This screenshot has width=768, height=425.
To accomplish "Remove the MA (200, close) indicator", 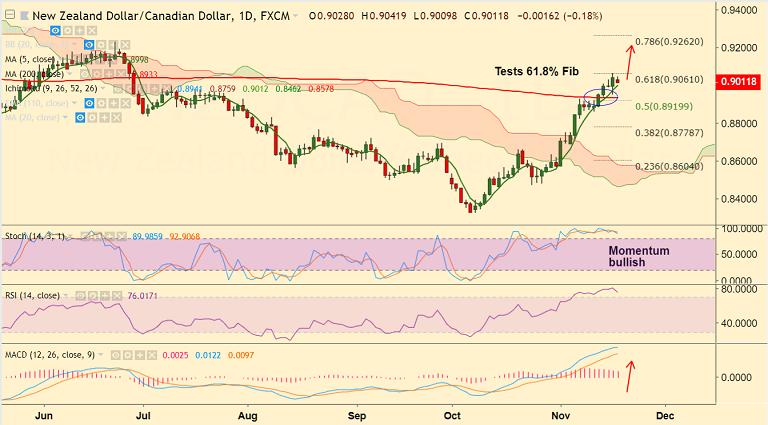I will click(x=121, y=74).
